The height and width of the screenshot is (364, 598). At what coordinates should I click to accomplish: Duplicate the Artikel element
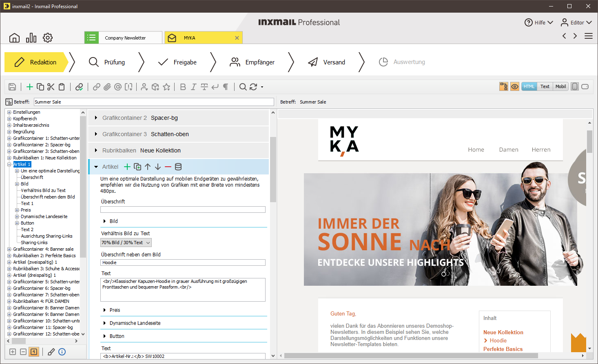coord(137,167)
